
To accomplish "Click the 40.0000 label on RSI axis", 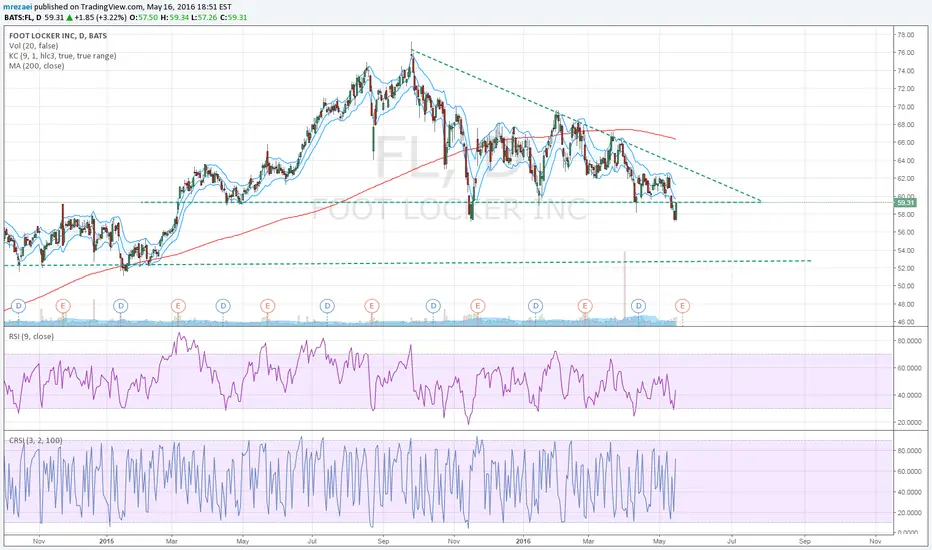I will click(909, 395).
